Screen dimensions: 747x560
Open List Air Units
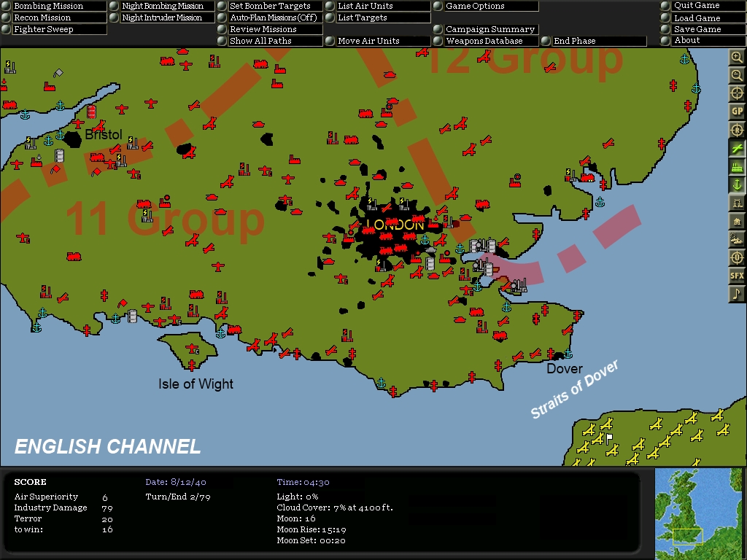[x=378, y=6]
